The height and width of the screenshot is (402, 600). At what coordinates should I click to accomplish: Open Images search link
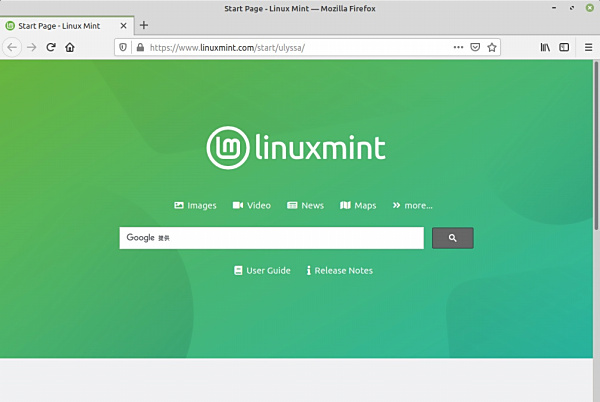(195, 205)
